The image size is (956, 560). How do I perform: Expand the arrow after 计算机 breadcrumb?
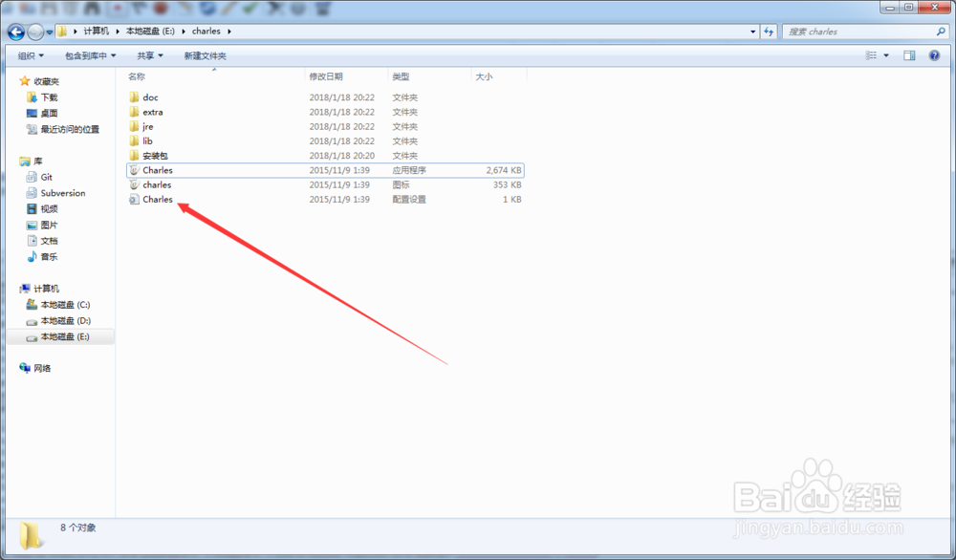[117, 32]
